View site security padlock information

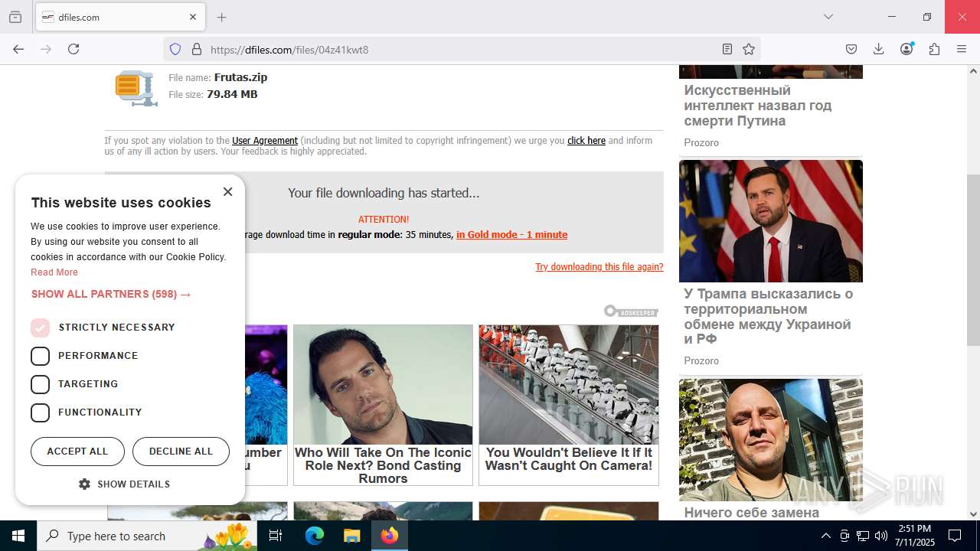tap(197, 49)
